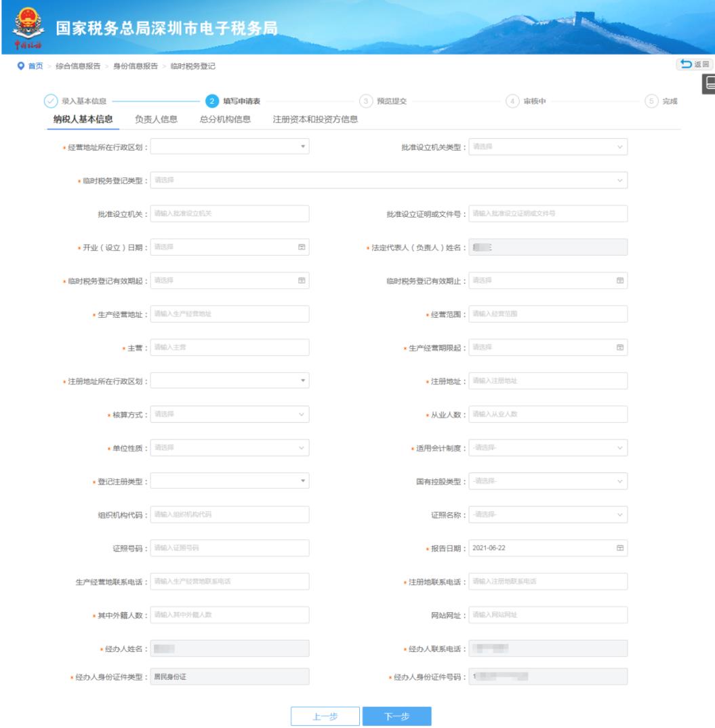Expand 经营地址所在行政区划 dropdown

coord(302,146)
